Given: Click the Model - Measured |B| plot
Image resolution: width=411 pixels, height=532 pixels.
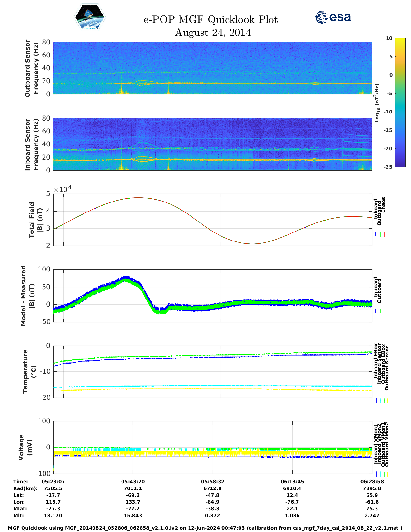Looking at the screenshot, I should [x=212, y=295].
